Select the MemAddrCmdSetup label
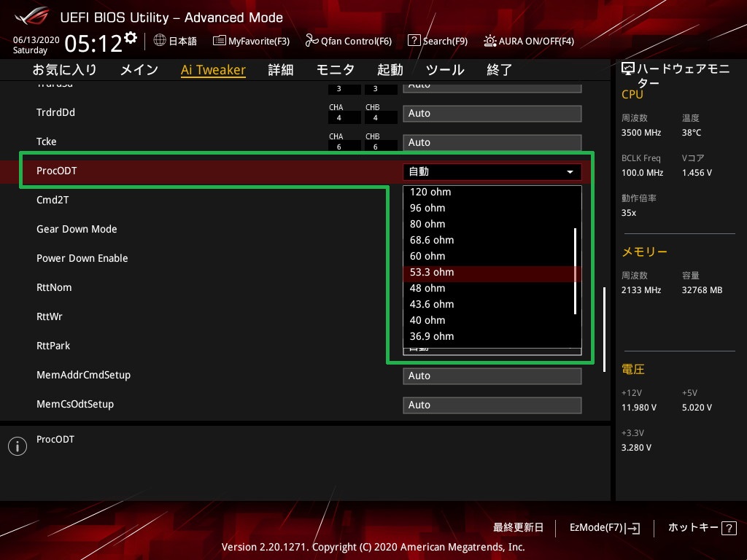Image resolution: width=747 pixels, height=560 pixels. pyautogui.click(x=83, y=376)
